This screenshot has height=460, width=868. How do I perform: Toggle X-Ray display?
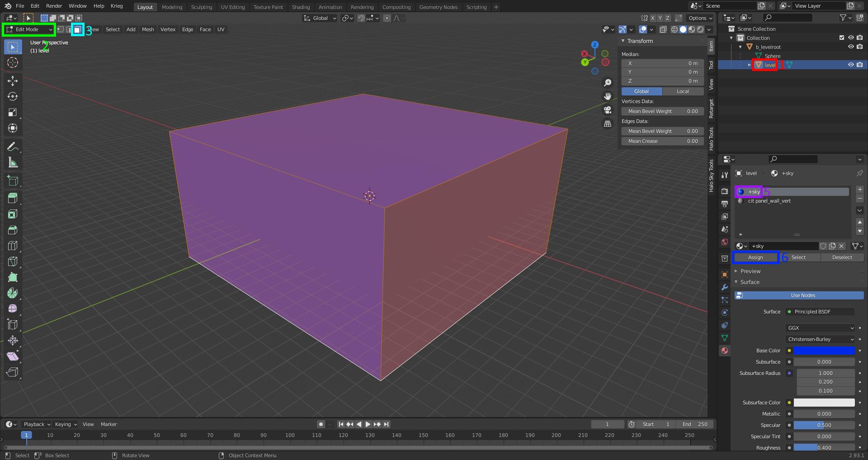click(x=663, y=29)
